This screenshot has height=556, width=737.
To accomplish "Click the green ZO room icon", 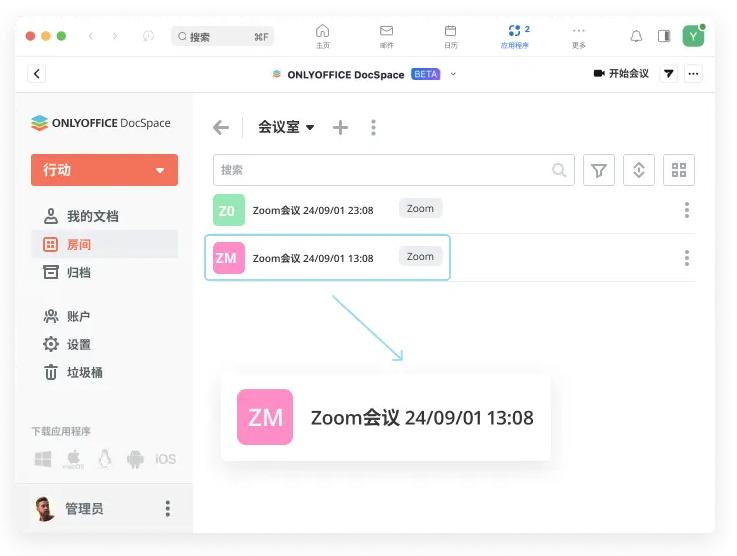I will 229,210.
